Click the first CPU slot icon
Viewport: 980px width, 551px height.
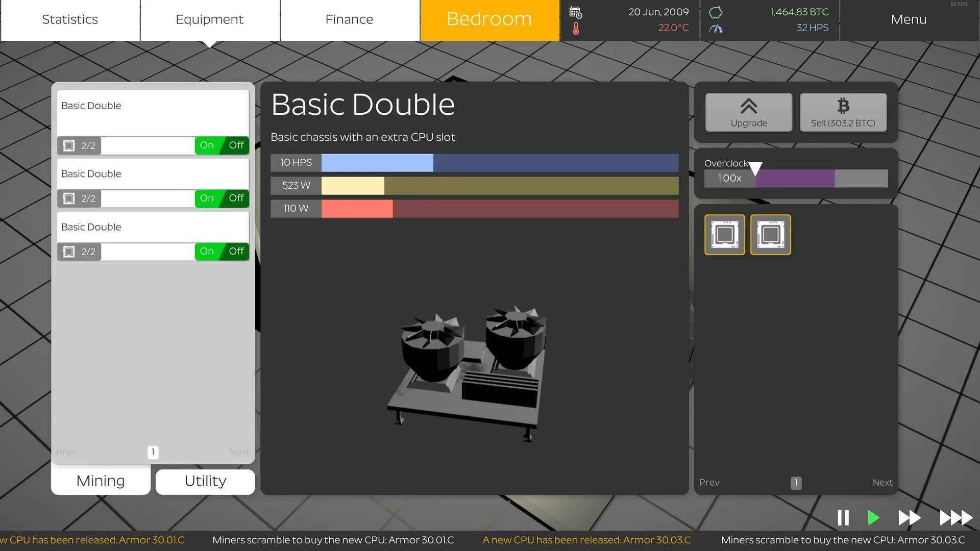click(x=724, y=235)
